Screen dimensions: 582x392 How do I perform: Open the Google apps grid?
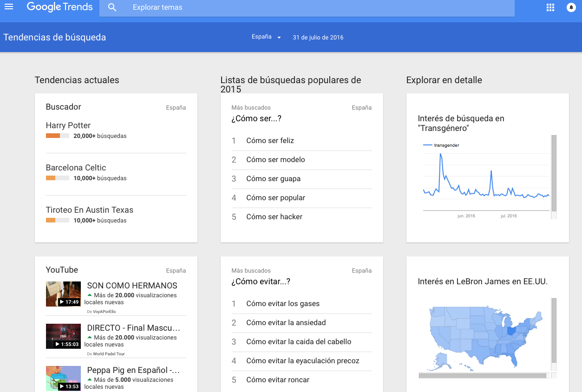click(550, 7)
